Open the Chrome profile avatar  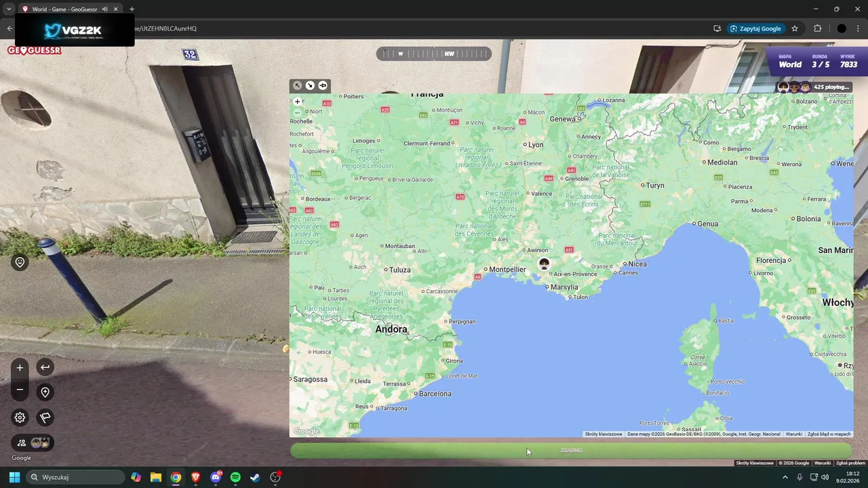pos(842,28)
